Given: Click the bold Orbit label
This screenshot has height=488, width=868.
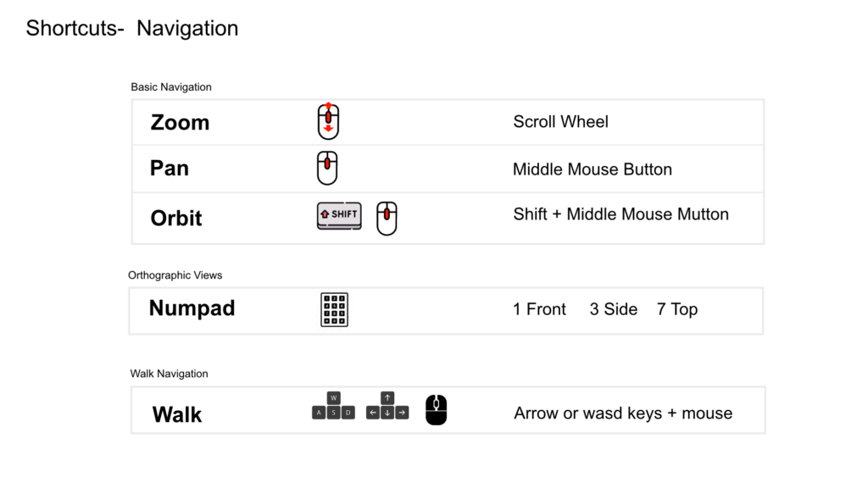Looking at the screenshot, I should [x=176, y=218].
